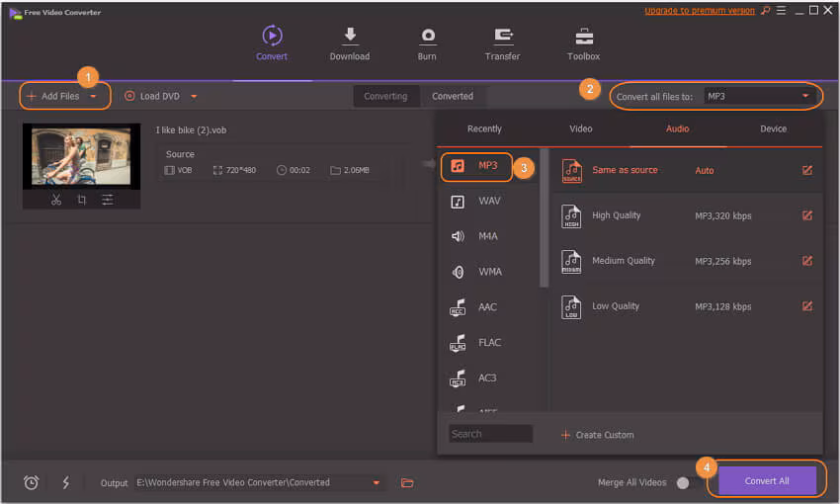
Task: Open the Burn section
Action: 427,42
